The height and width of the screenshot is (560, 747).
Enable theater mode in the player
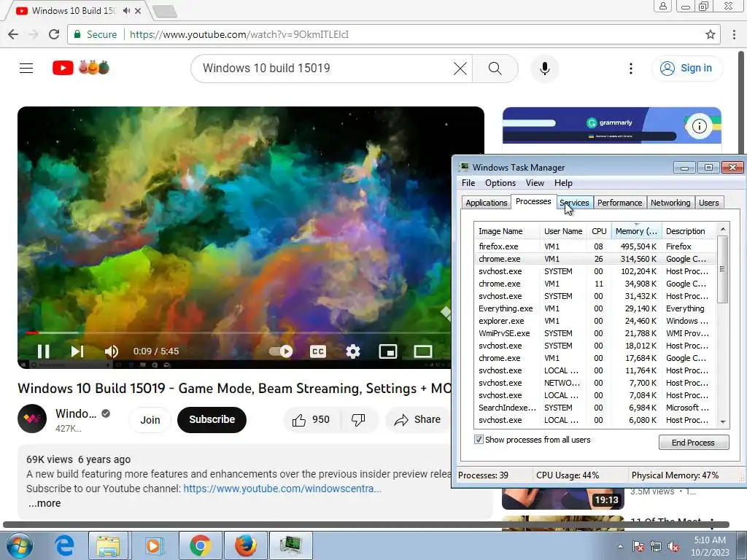coord(422,351)
